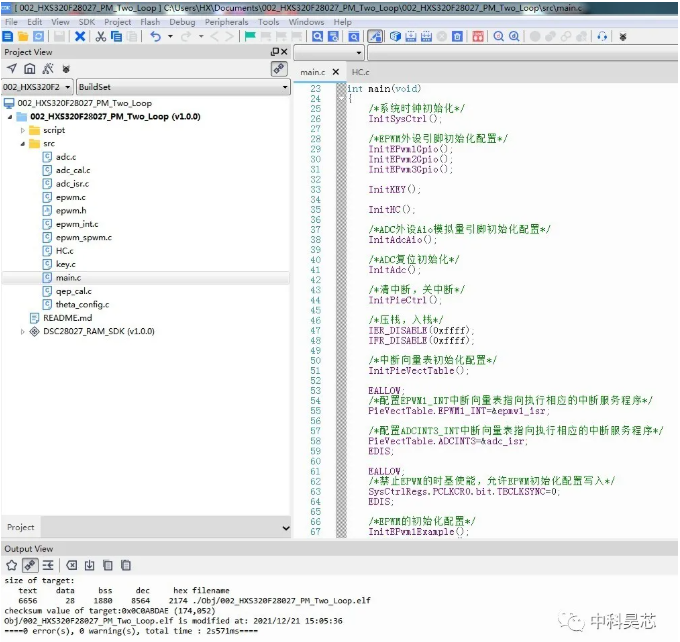Select the Project tab at the panel bottom
680x642 pixels.
(x=20, y=527)
